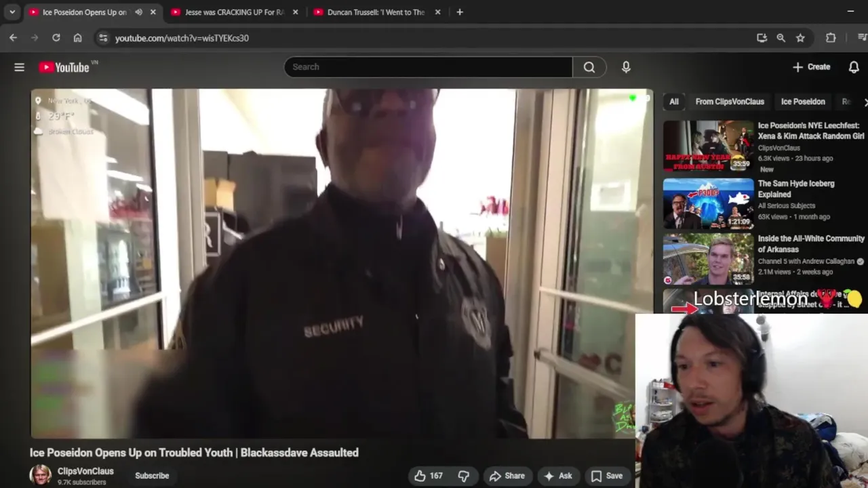The image size is (868, 488).
Task: Go to the browser home page
Action: [x=77, y=38]
